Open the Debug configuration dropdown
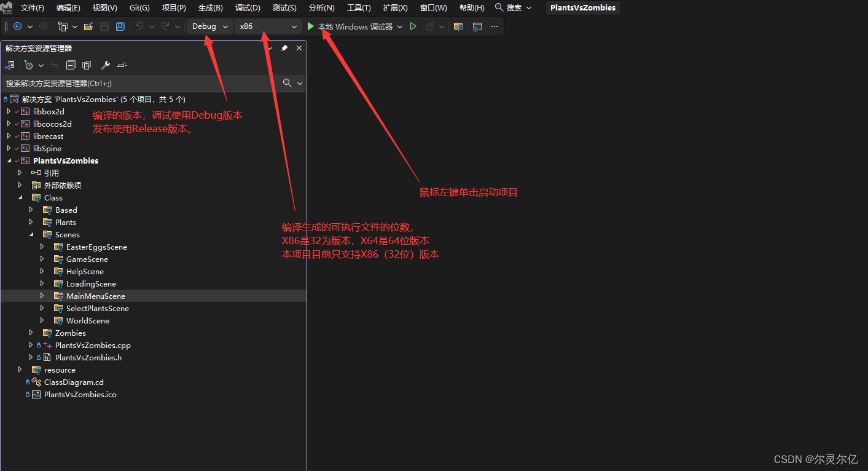 click(x=209, y=26)
